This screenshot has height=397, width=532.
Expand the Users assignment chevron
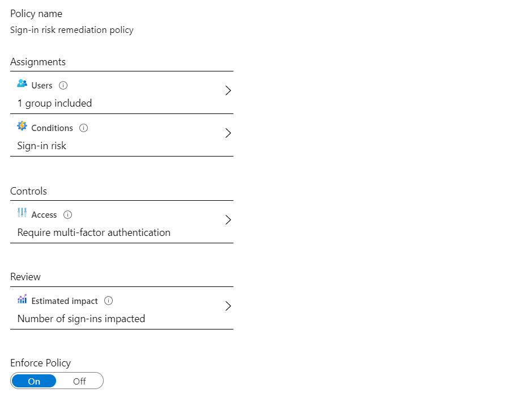(x=228, y=91)
